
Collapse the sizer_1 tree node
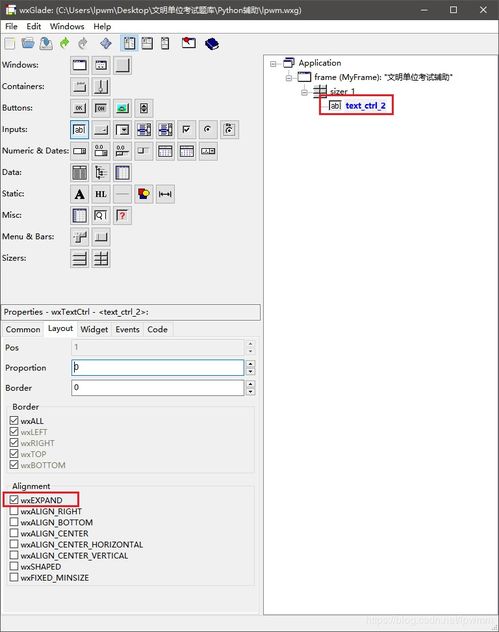[304, 92]
